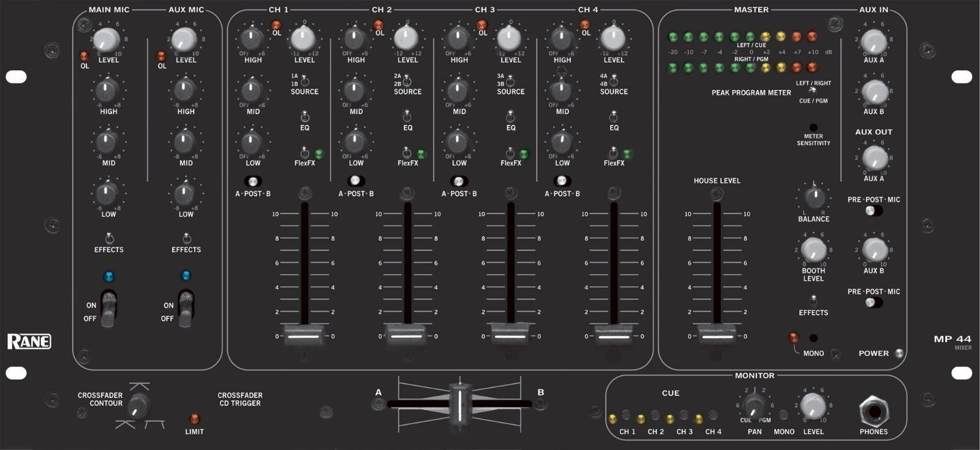Click the CH 1 CUE button

(x=626, y=416)
